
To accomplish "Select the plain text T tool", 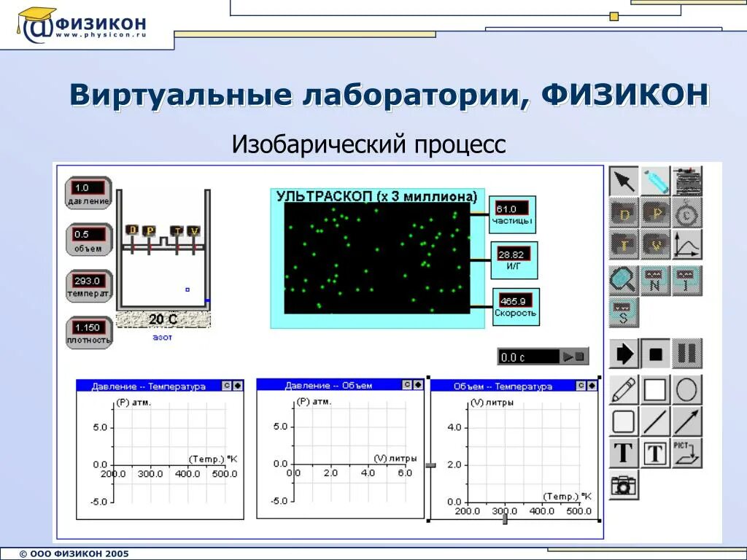I will (x=624, y=453).
